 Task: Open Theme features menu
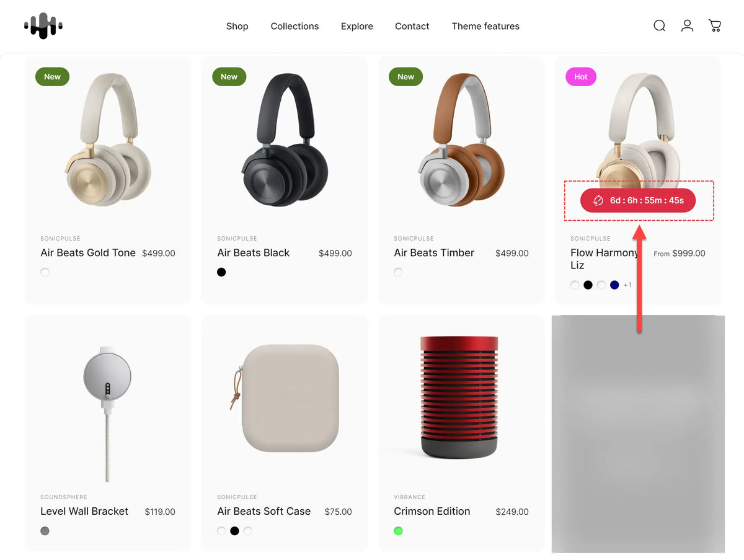coord(485,26)
